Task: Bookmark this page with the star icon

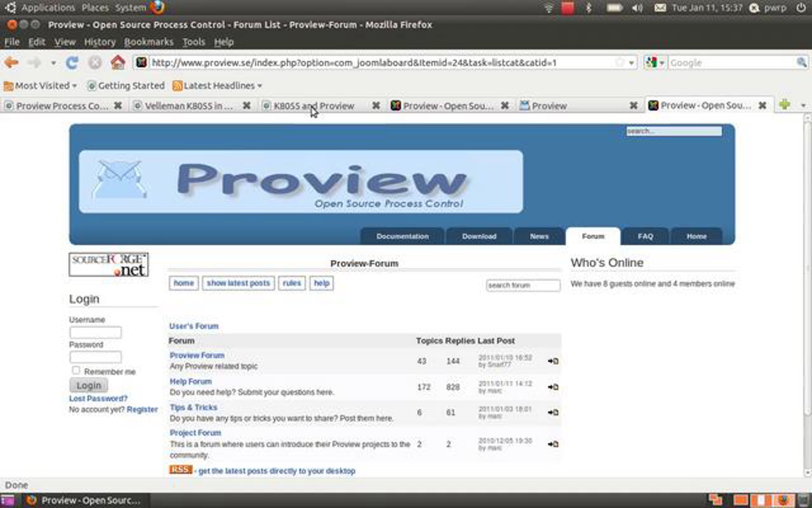Action: click(619, 62)
